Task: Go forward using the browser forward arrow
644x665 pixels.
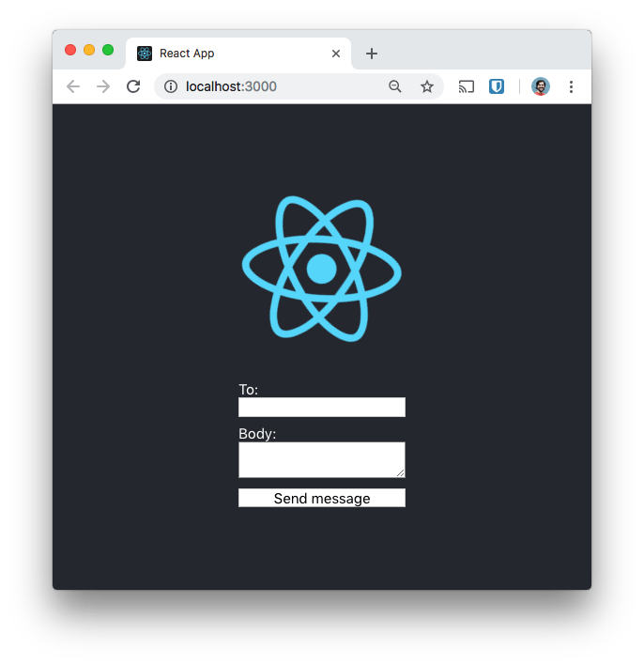Action: pos(103,86)
